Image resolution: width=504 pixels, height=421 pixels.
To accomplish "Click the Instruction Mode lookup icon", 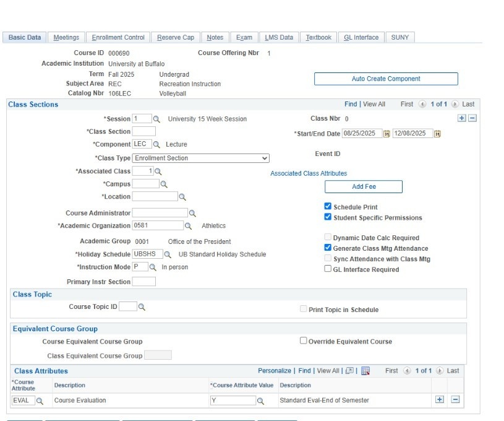I will click(153, 267).
